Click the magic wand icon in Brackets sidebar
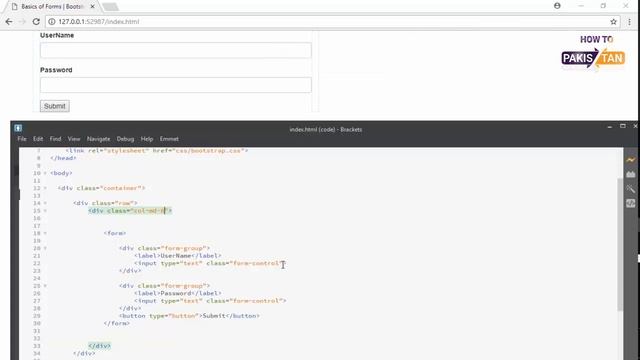Viewport: 640px width, 360px height. [631, 189]
